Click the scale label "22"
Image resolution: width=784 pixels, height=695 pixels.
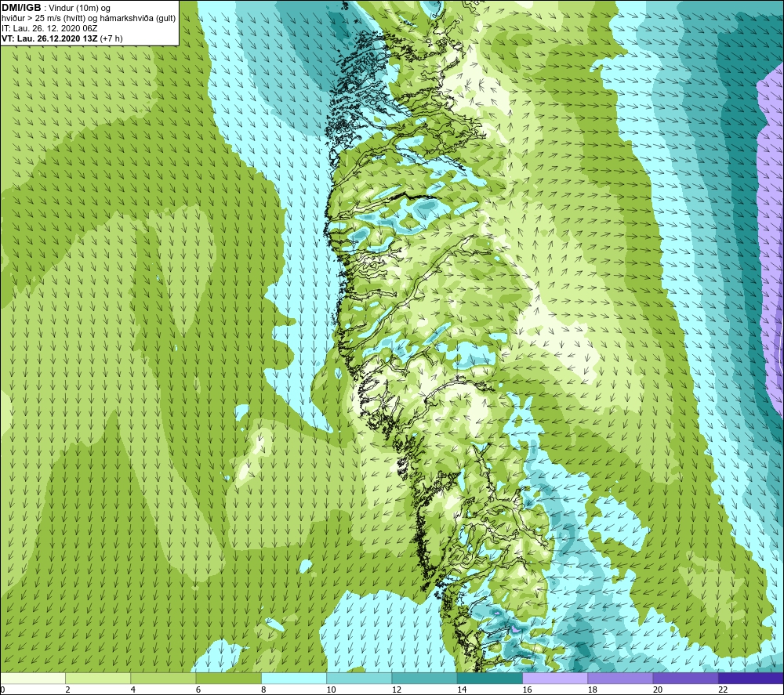coord(723,690)
